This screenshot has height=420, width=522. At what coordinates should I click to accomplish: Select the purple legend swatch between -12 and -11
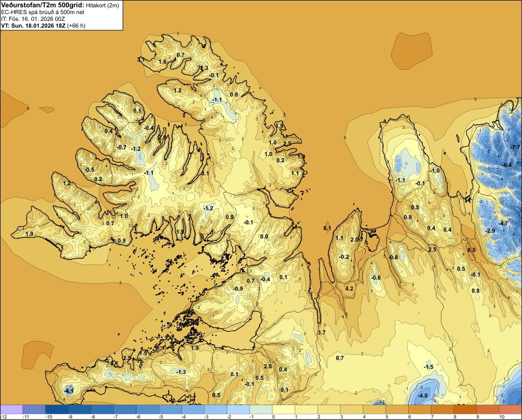coord(11,409)
